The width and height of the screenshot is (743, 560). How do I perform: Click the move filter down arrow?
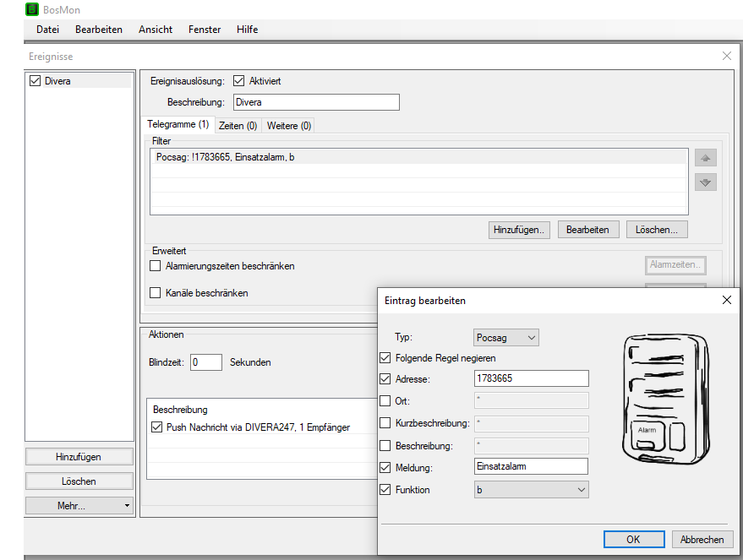click(x=706, y=182)
